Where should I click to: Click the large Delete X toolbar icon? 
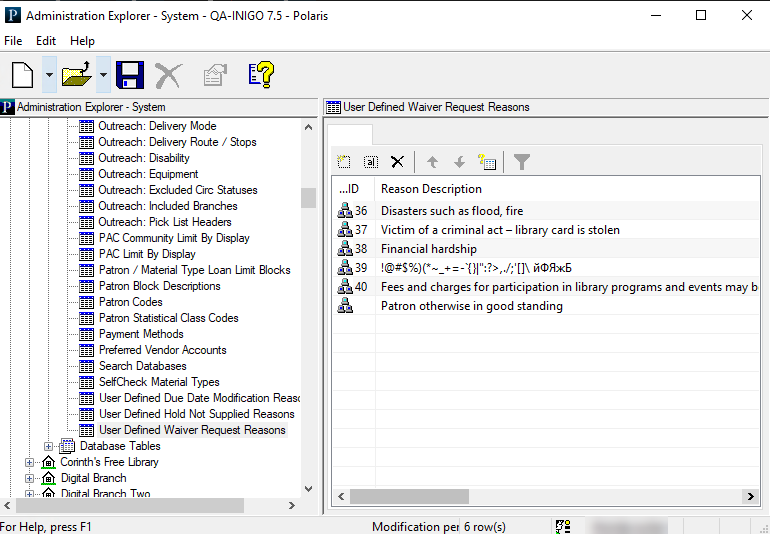click(x=169, y=75)
